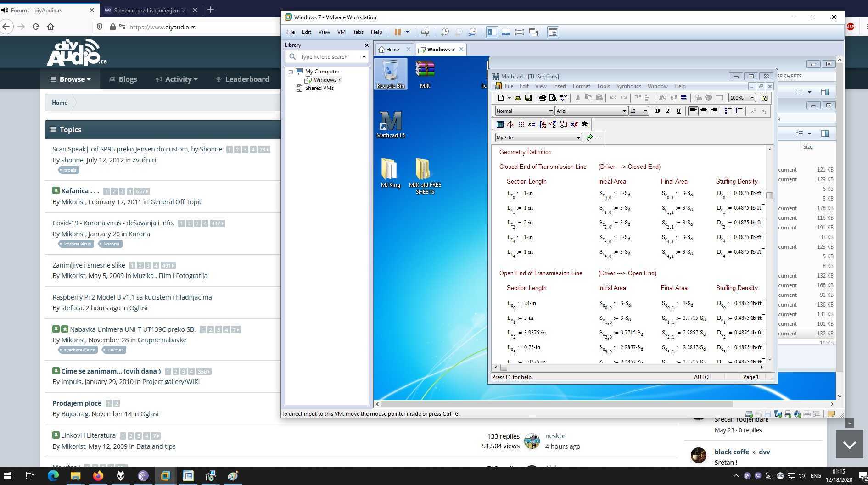
Task: Click the Calculate equals-sign icon
Action: point(683,98)
